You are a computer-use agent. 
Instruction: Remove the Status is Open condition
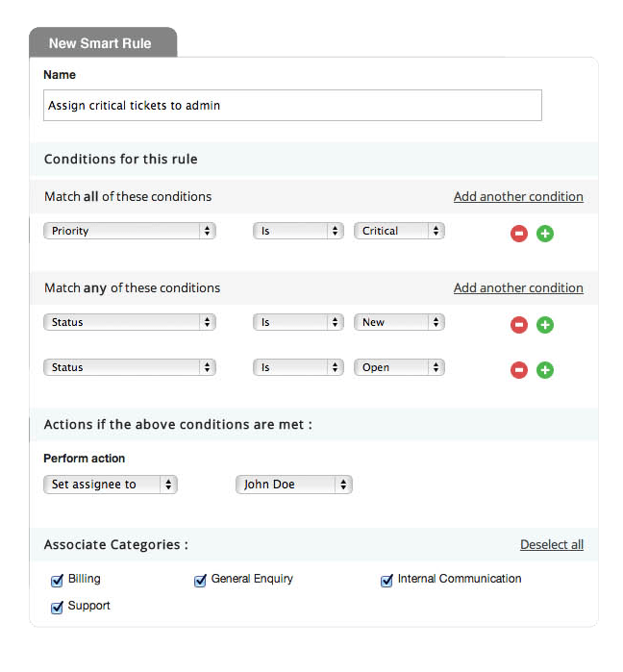coord(518,370)
